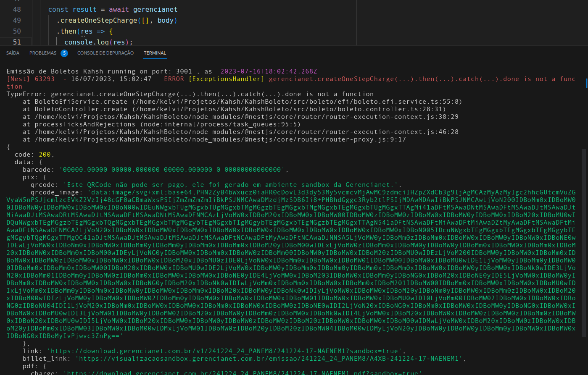The height and width of the screenshot is (375, 588).
Task: Click the 'pdf: {' line in the terminal output
Action: 34,366
